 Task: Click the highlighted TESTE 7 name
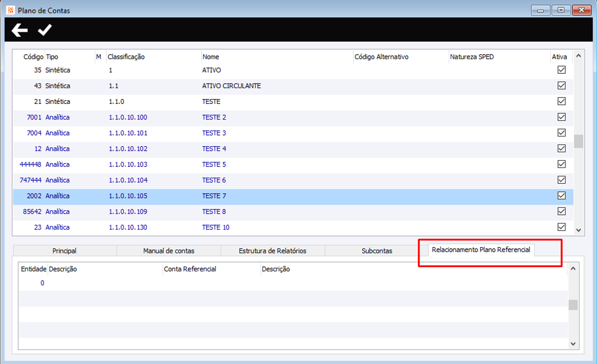coord(214,196)
